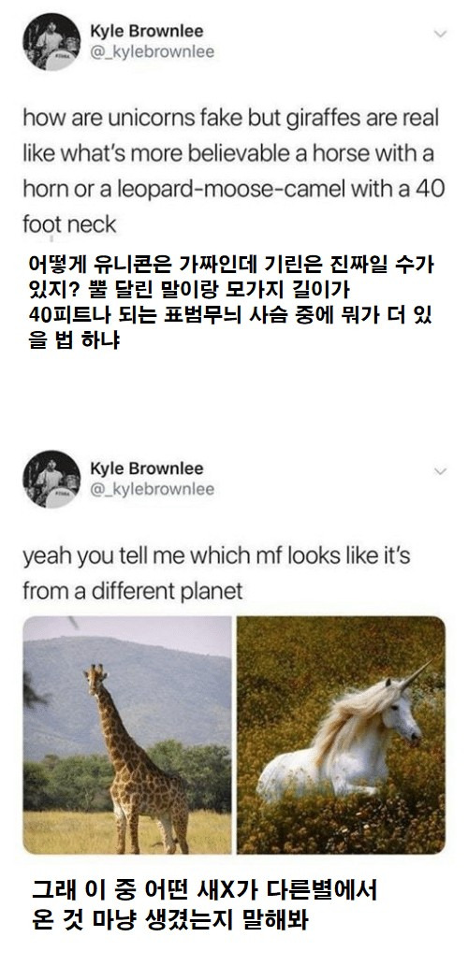
Task: Open the second tweet's profile avatar
Action: coord(51,479)
